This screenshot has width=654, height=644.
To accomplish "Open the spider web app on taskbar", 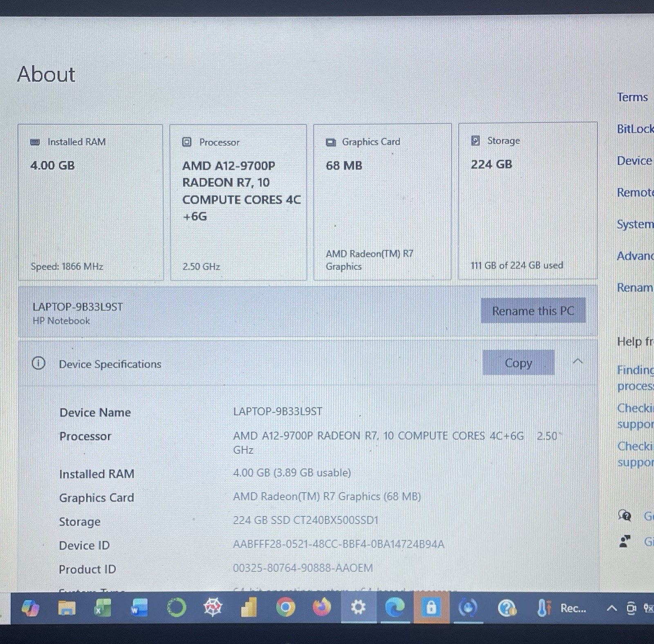I will pyautogui.click(x=213, y=608).
